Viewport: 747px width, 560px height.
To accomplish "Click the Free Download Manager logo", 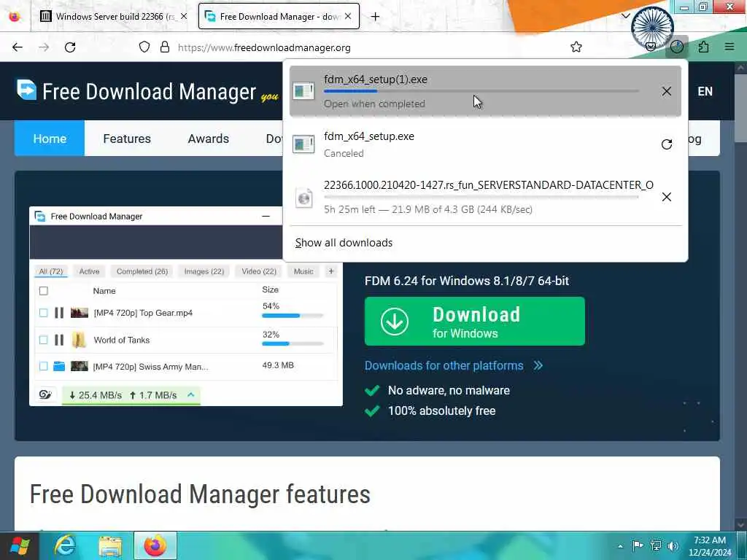I will [x=136, y=91].
